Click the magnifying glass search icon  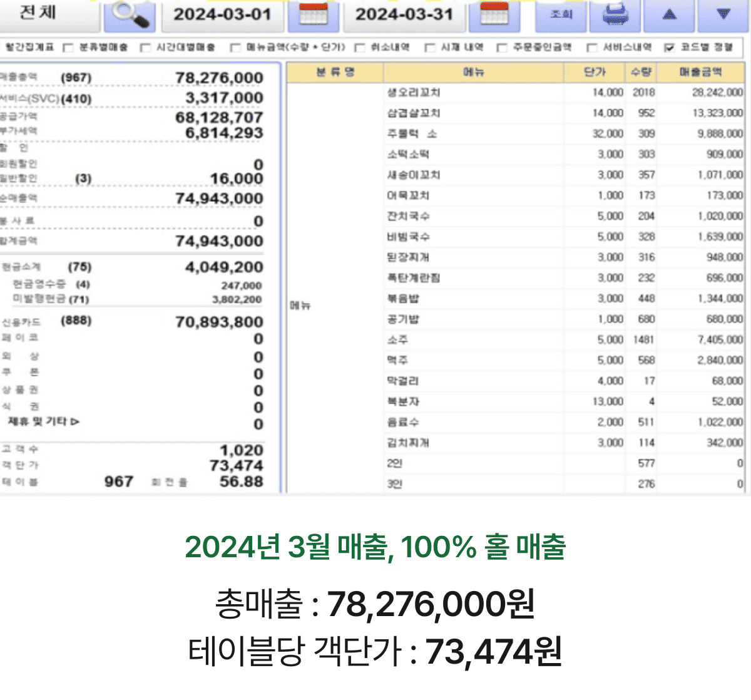(x=130, y=15)
